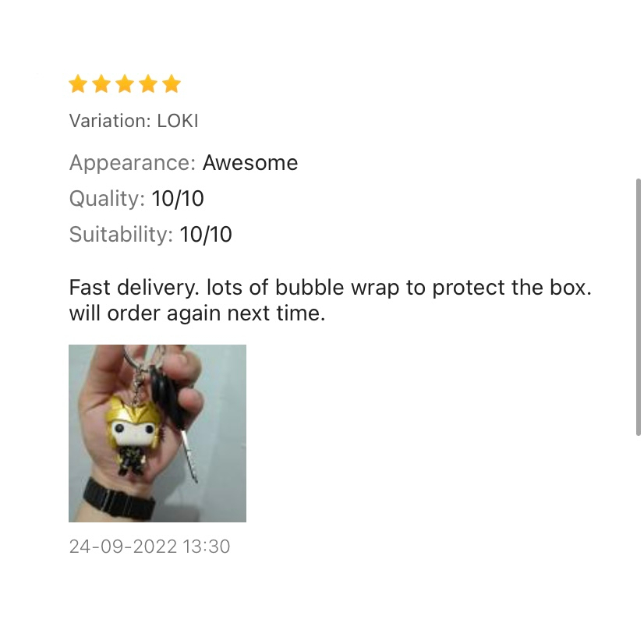The height and width of the screenshot is (644, 644).
Task: Click the Variation: LOKI label
Action: click(134, 121)
